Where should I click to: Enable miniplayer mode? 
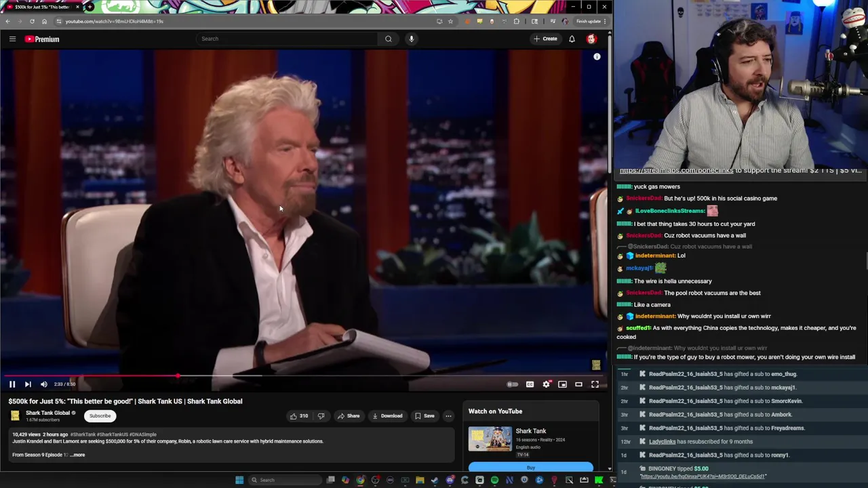[x=562, y=384]
